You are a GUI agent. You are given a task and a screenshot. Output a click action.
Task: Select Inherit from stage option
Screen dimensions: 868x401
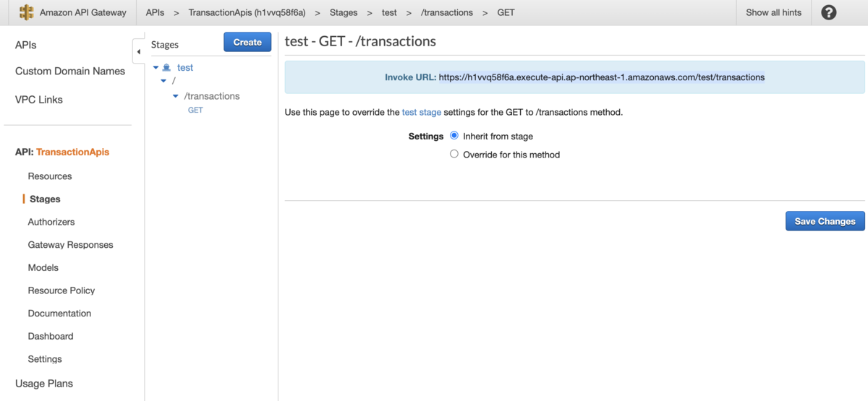(454, 136)
